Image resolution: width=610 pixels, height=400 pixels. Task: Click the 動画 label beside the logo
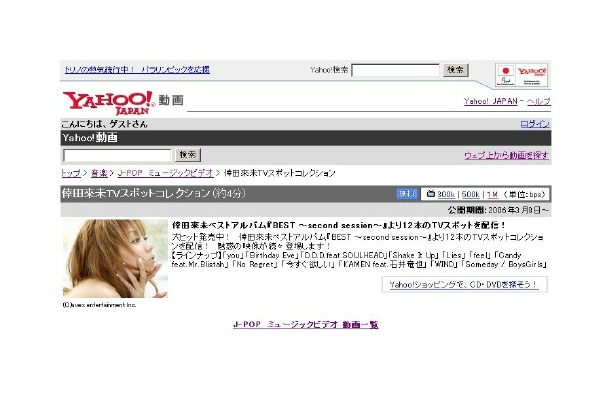(x=171, y=100)
